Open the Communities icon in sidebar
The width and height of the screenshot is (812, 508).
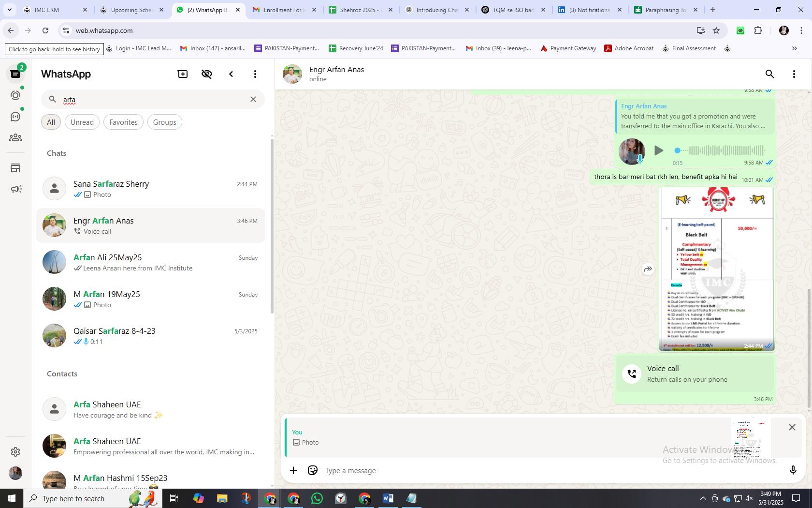[15, 138]
